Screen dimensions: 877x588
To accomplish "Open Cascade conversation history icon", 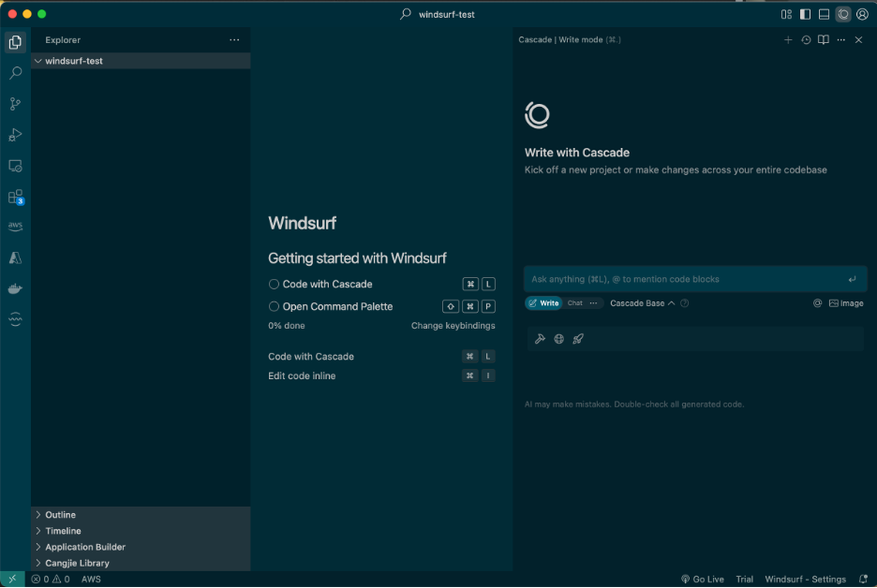I will [x=806, y=39].
